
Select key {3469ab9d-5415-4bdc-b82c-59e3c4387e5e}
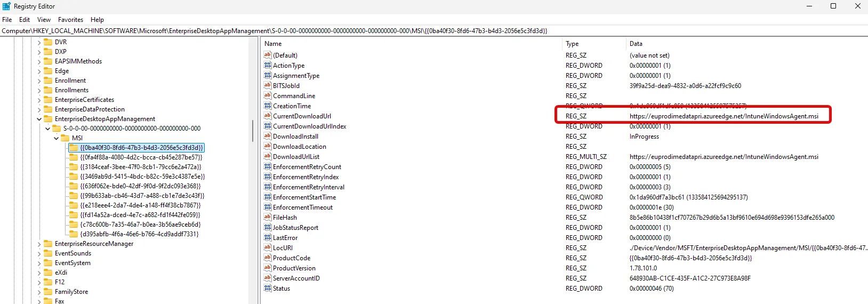tap(142, 176)
